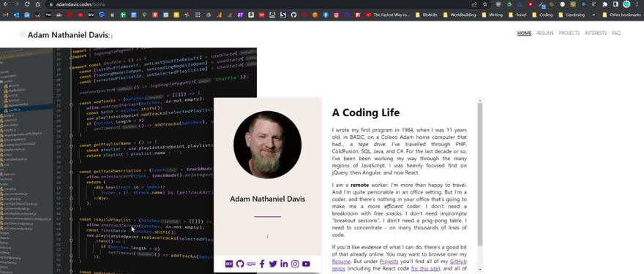Go to the FAQ page
The image size is (644, 274).
[x=616, y=33]
